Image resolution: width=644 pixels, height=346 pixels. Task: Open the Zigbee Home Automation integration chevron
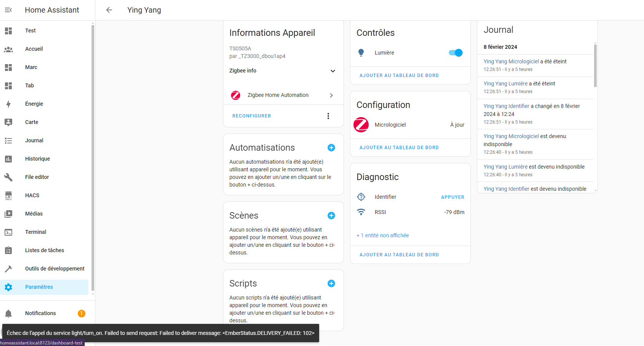click(x=331, y=95)
